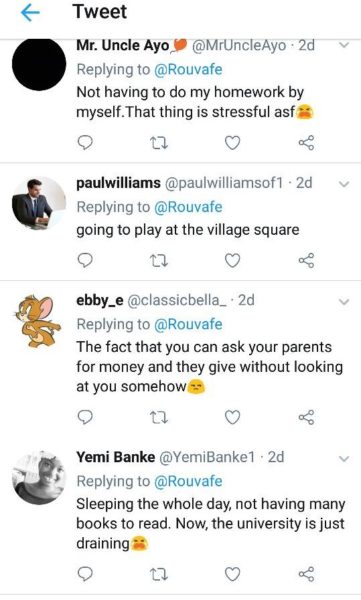Like Yemi Banke's tweet about sleeping
Viewport: 361px width, 600px height.
coord(232,574)
